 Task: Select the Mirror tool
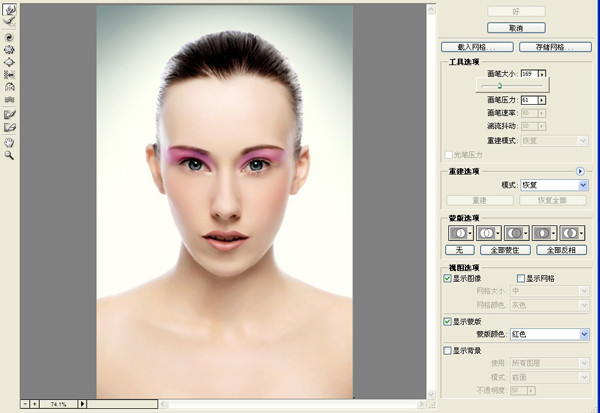pyautogui.click(x=9, y=87)
